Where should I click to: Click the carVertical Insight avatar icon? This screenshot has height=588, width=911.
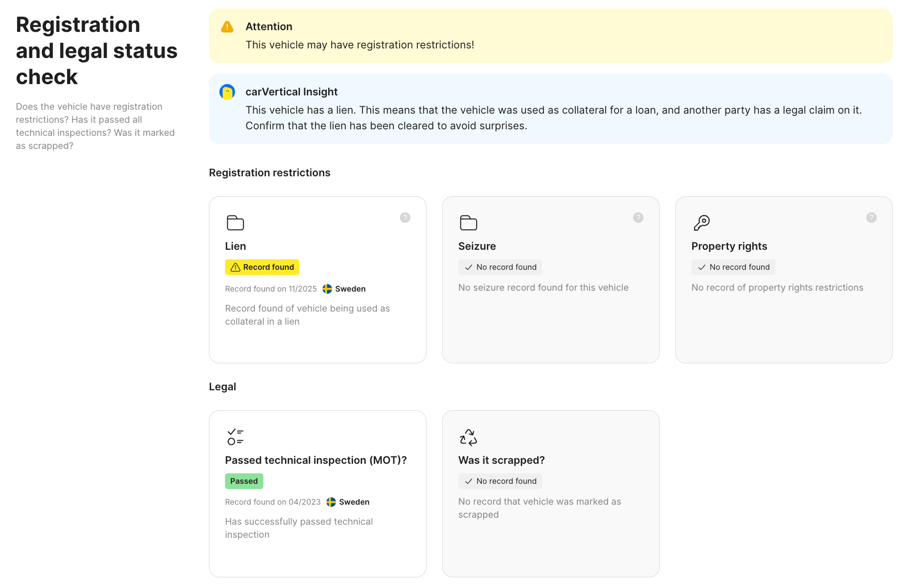(227, 92)
